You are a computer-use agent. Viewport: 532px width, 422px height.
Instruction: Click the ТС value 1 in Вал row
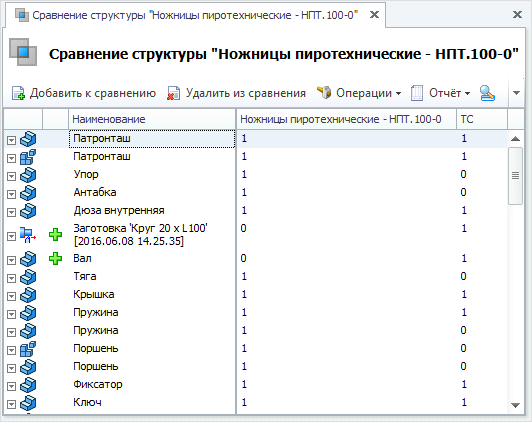tap(464, 258)
